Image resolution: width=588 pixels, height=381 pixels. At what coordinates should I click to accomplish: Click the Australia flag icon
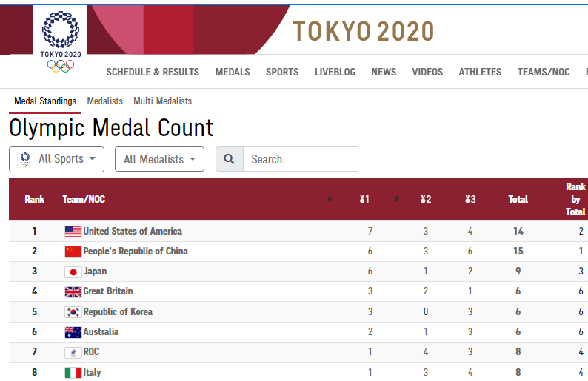coord(73,332)
